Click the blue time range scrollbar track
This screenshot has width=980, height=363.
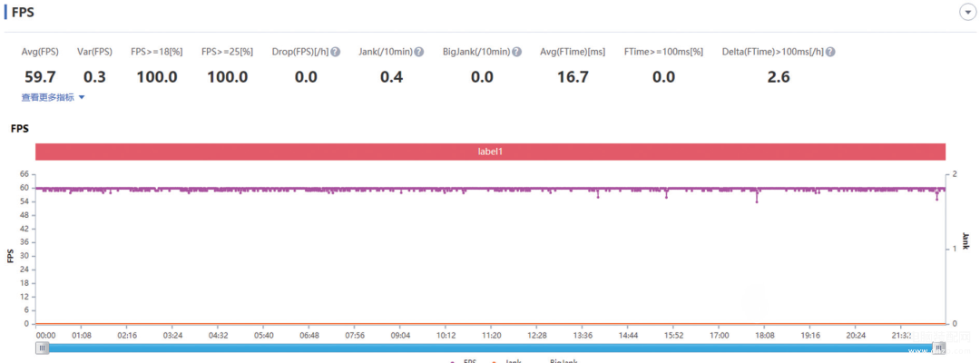490,348
